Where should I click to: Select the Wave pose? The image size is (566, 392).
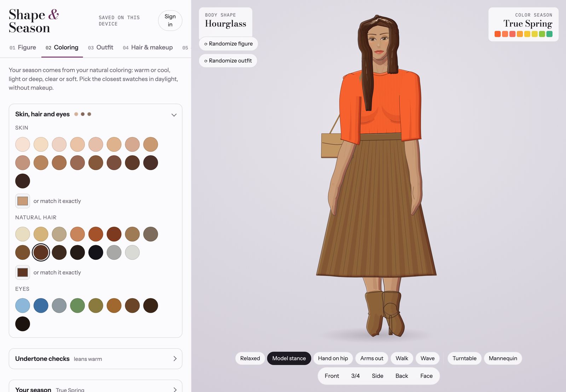(x=428, y=358)
